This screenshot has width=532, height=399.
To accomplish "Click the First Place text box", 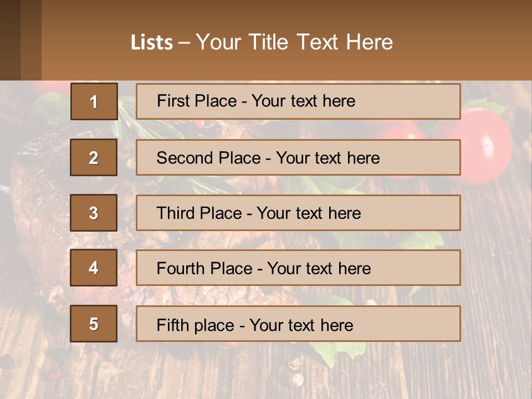I will pos(298,101).
